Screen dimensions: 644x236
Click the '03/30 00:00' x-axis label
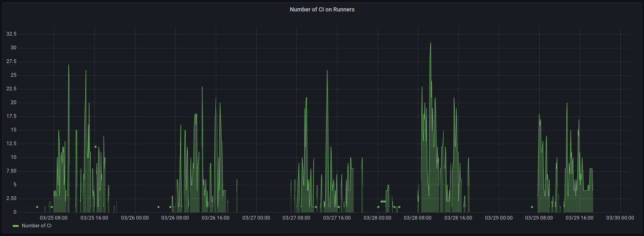click(620, 218)
